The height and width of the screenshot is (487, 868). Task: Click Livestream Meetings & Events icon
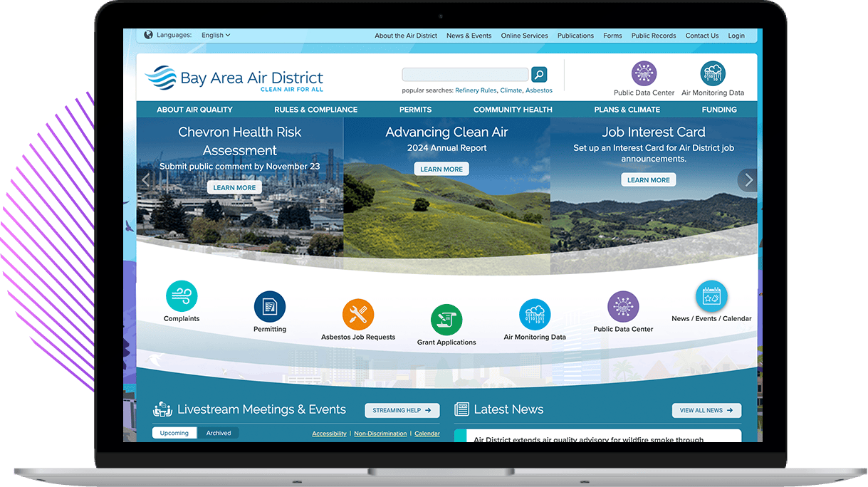click(162, 409)
